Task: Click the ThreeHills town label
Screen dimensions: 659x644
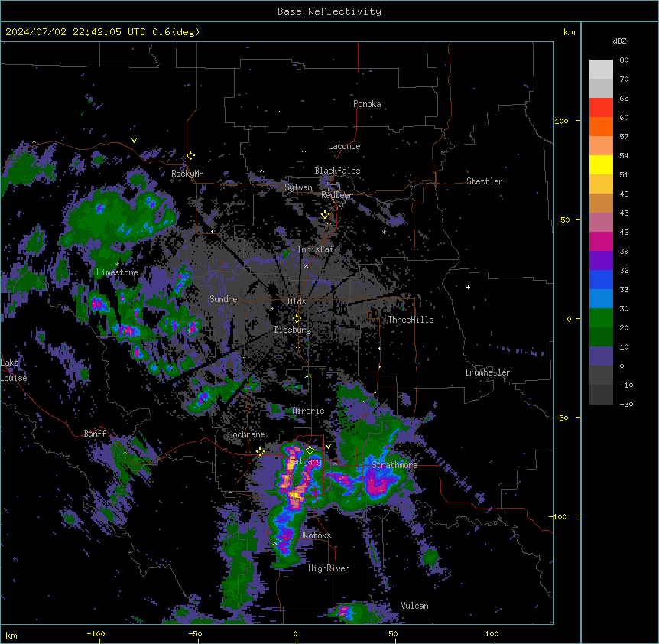Action: click(x=411, y=320)
